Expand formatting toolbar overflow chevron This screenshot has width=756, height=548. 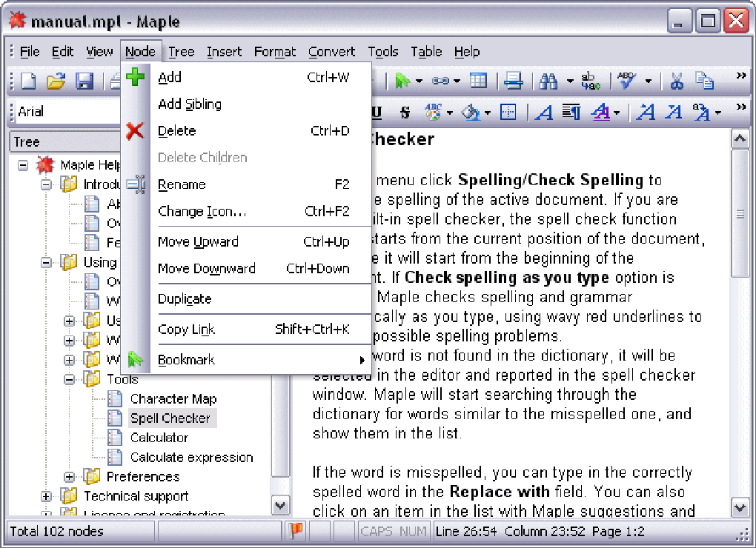pyautogui.click(x=741, y=107)
